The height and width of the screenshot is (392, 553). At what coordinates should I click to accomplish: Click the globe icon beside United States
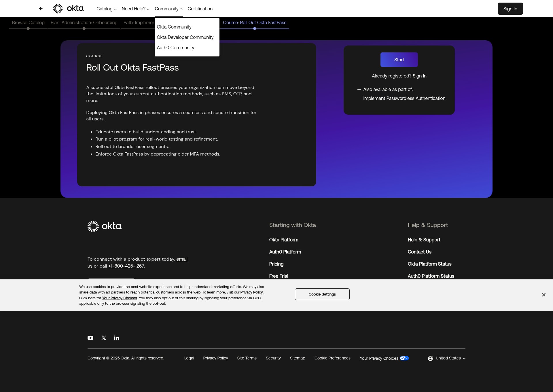[x=431, y=358]
